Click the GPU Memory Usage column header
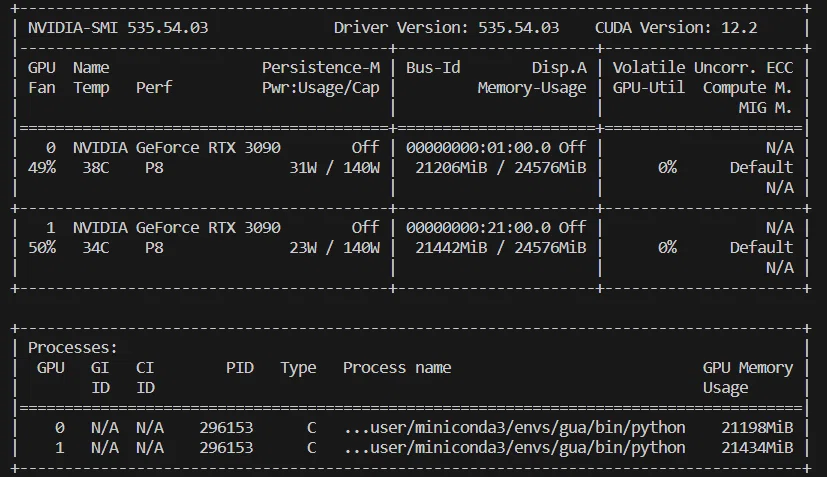This screenshot has height=477, width=827. tap(748, 378)
